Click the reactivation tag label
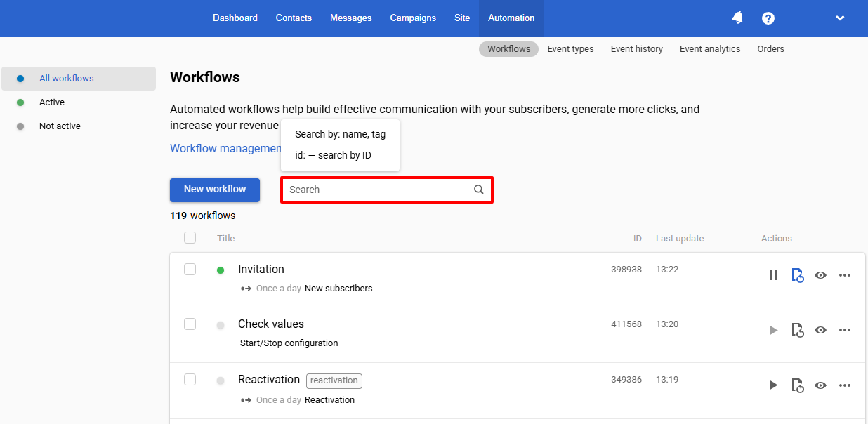The height and width of the screenshot is (424, 868). (334, 380)
